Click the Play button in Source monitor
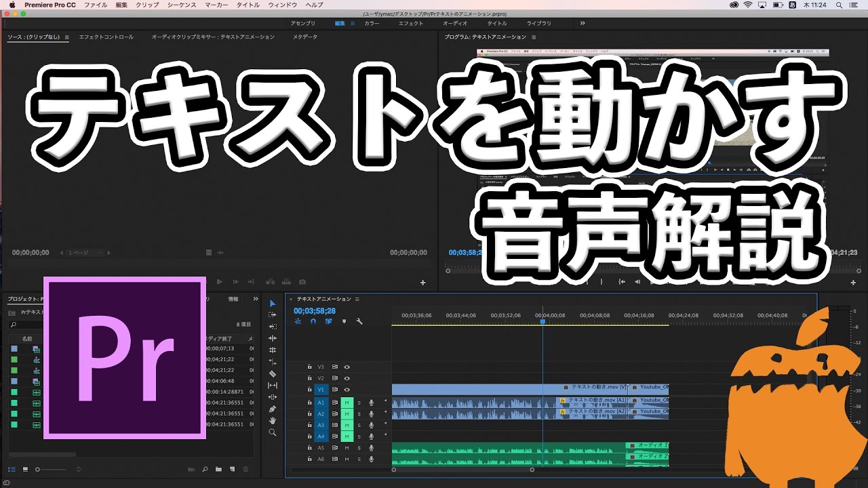The height and width of the screenshot is (488, 868). pyautogui.click(x=219, y=281)
